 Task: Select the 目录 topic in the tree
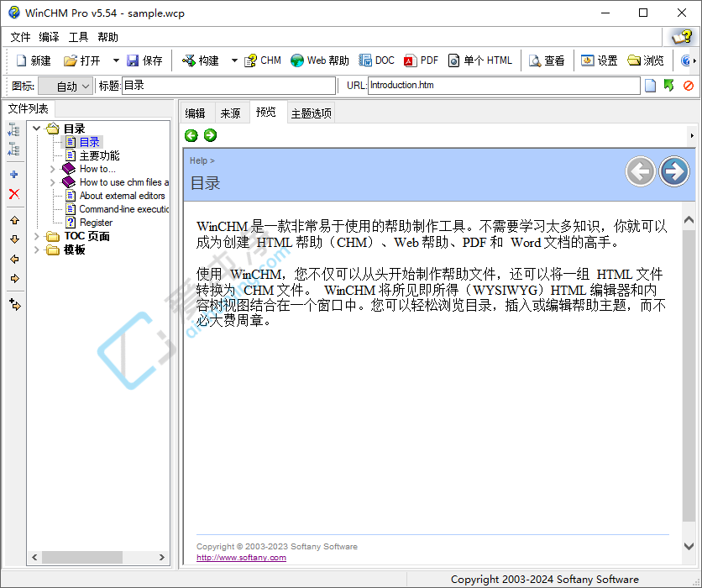point(89,141)
